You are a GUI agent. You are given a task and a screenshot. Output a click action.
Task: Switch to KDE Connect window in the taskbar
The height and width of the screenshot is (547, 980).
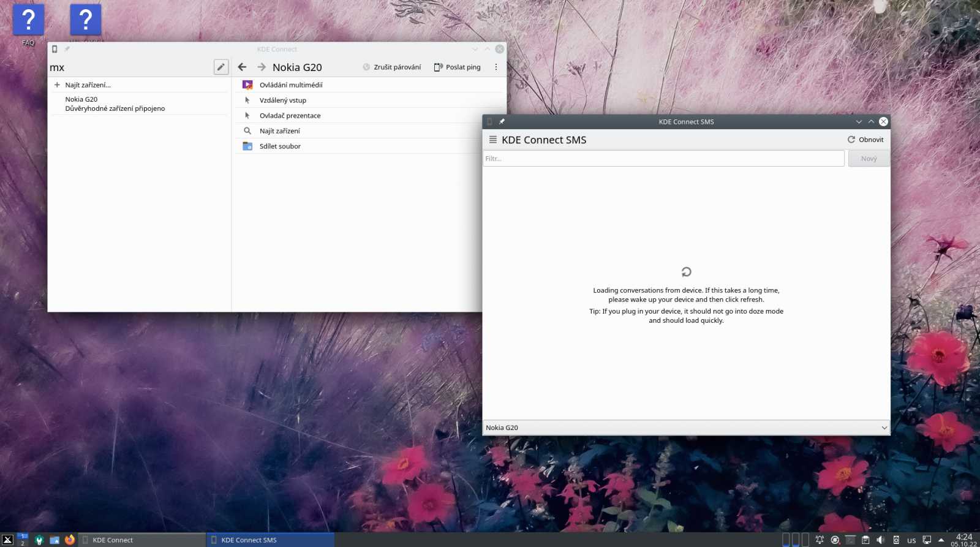pyautogui.click(x=141, y=540)
